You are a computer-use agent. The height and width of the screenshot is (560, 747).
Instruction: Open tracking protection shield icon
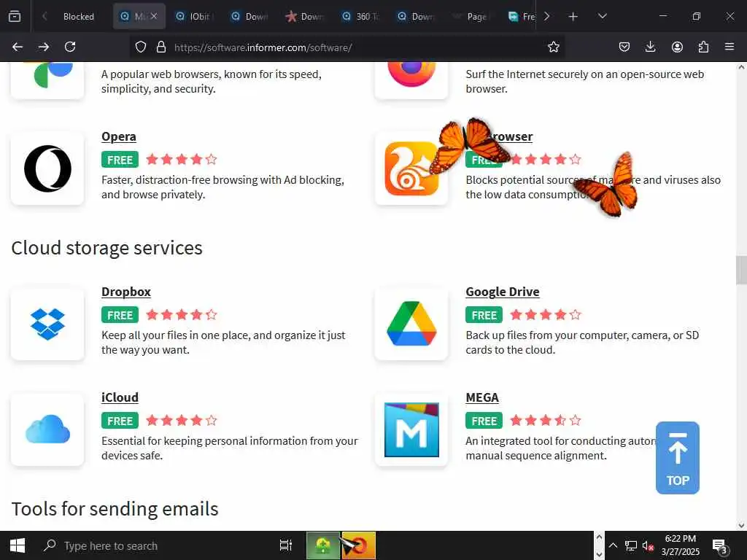pos(141,47)
